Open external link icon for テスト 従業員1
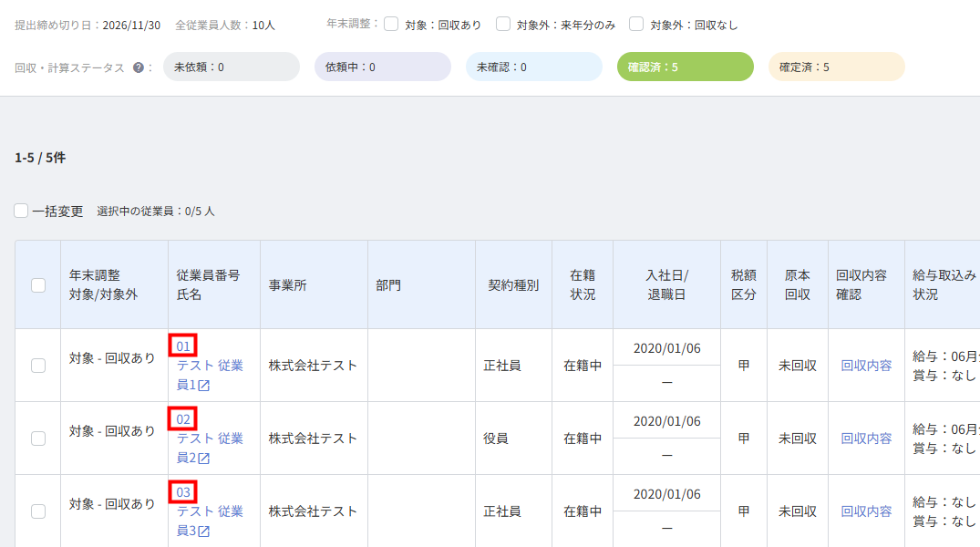Image resolution: width=980 pixels, height=547 pixels. (204, 386)
